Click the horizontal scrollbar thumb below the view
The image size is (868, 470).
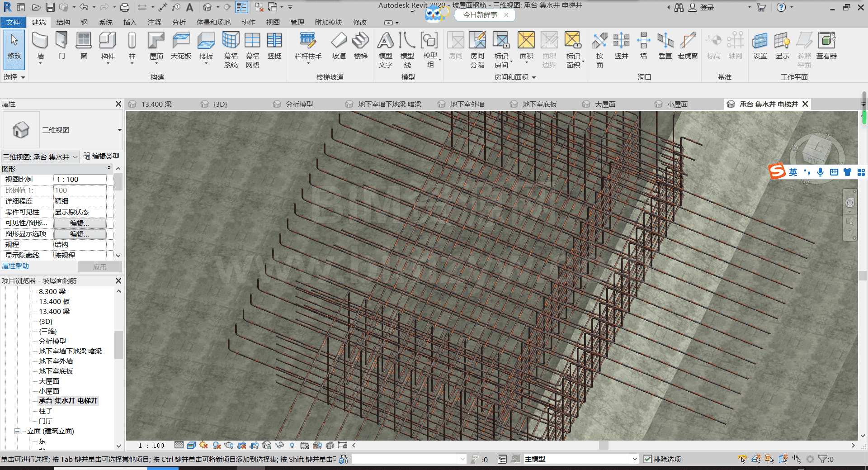[x=604, y=445]
